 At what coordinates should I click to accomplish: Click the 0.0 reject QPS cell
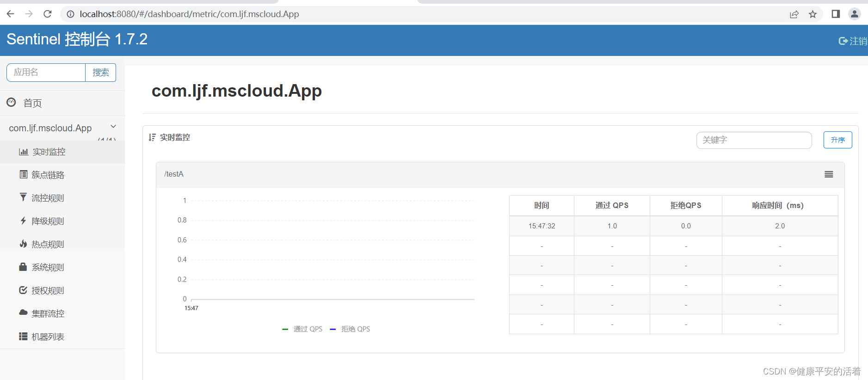686,226
